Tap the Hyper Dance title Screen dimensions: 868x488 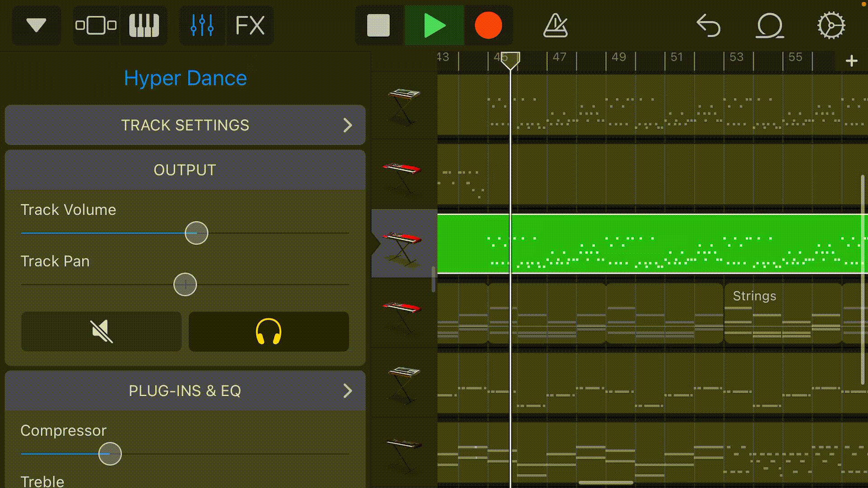[x=185, y=78]
